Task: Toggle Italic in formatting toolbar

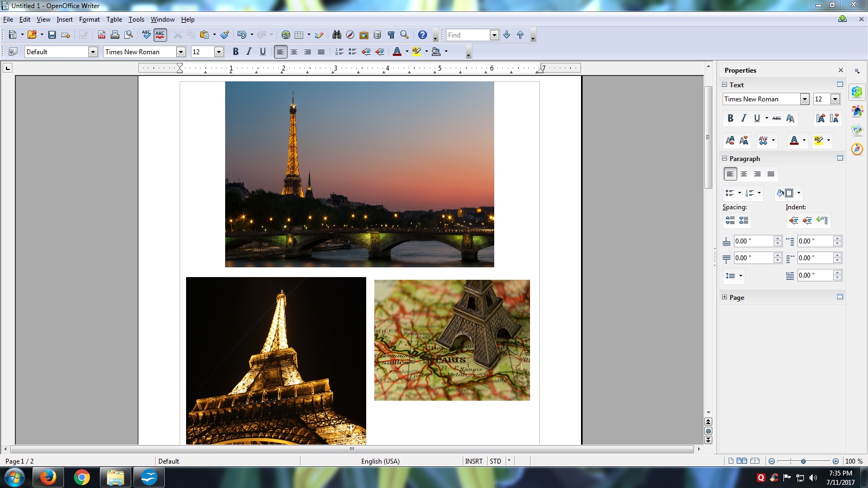Action: click(x=249, y=52)
